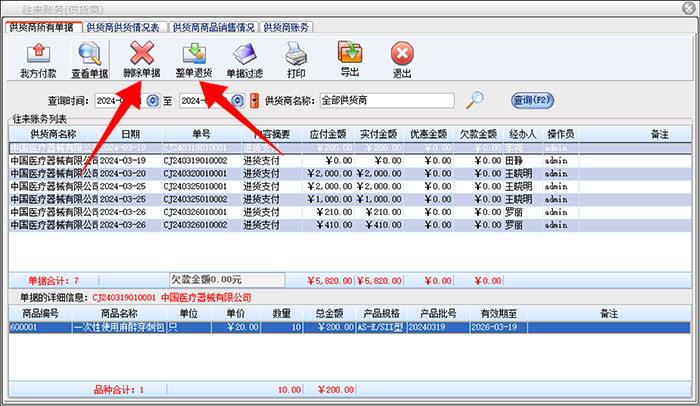Expand the red date range quick-select arrow
The width and height of the screenshot is (700, 406).
pyautogui.click(x=254, y=101)
